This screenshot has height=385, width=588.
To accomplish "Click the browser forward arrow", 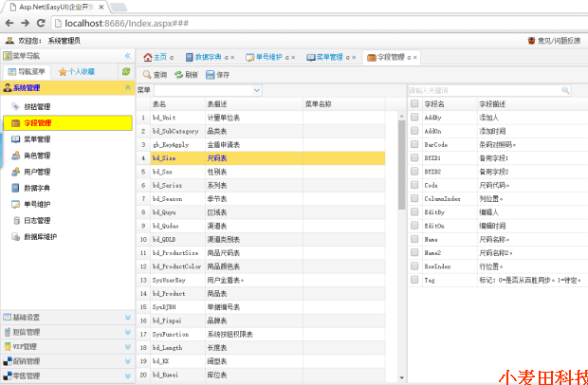I will [25, 24].
